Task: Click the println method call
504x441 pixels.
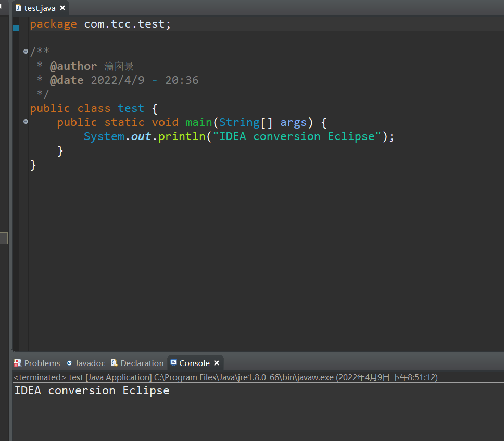Action: pyautogui.click(x=182, y=137)
